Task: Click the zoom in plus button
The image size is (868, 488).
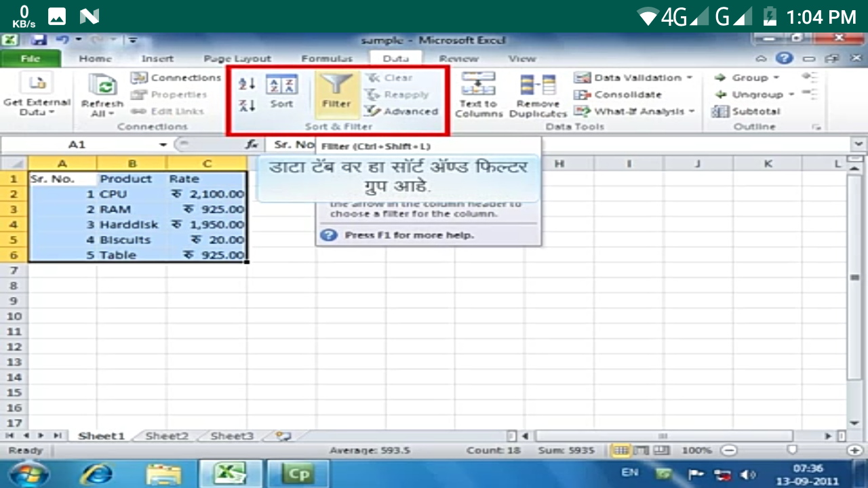Action: (854, 451)
